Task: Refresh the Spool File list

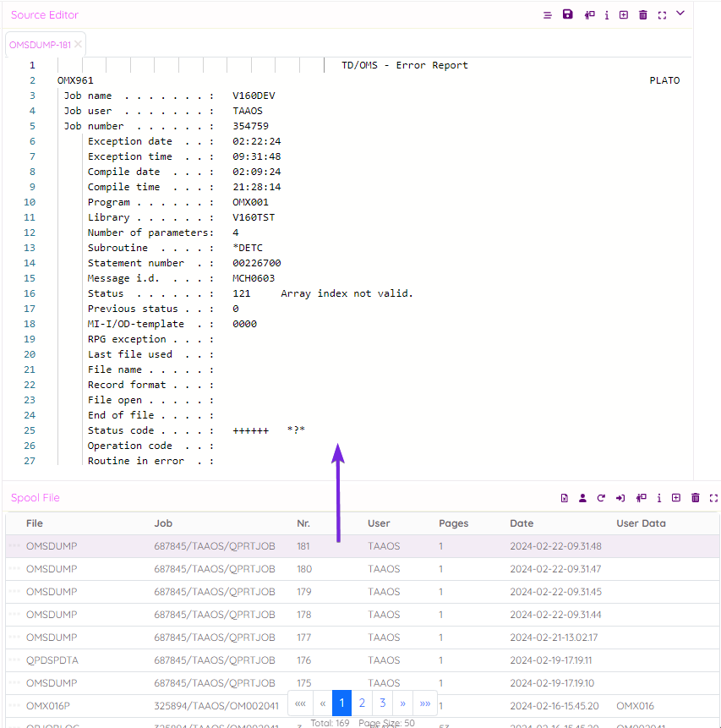Action: (601, 498)
